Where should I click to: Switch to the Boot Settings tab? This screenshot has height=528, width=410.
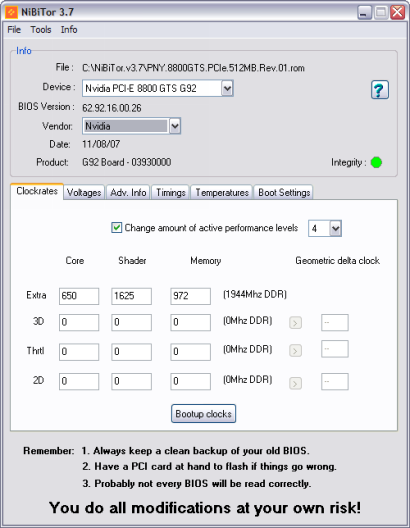pyautogui.click(x=284, y=192)
